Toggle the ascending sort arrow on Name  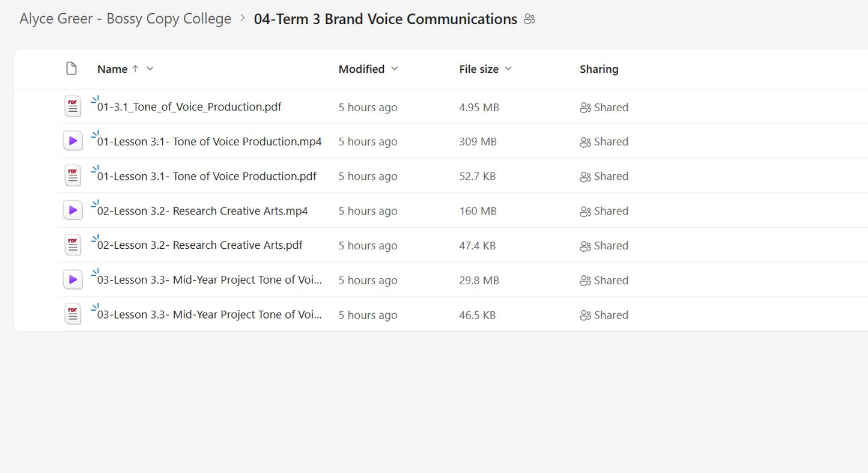(x=133, y=68)
